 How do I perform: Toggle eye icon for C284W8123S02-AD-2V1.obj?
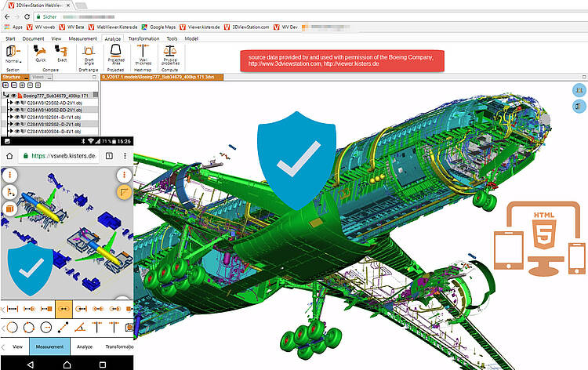(x=17, y=103)
